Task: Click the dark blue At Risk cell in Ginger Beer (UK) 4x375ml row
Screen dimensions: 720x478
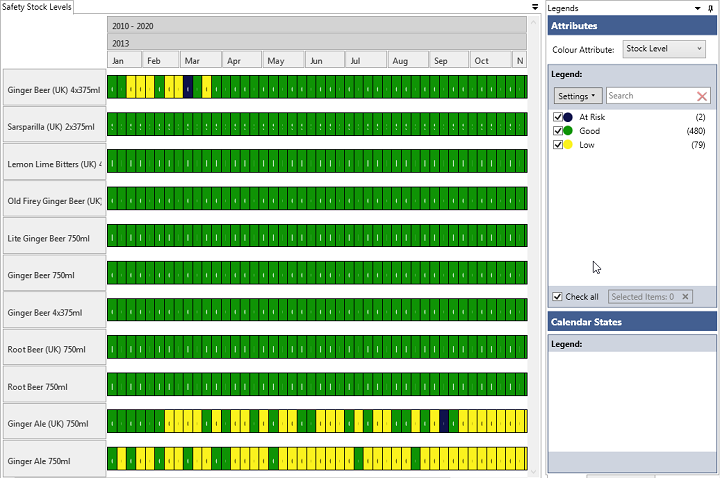Action: pyautogui.click(x=188, y=88)
